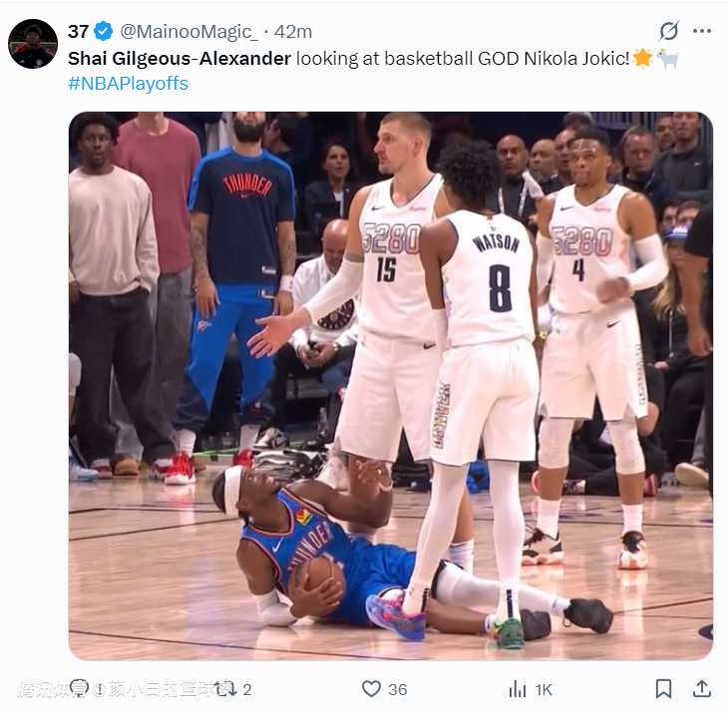Share the post via the upload-arrow icon

point(701,688)
